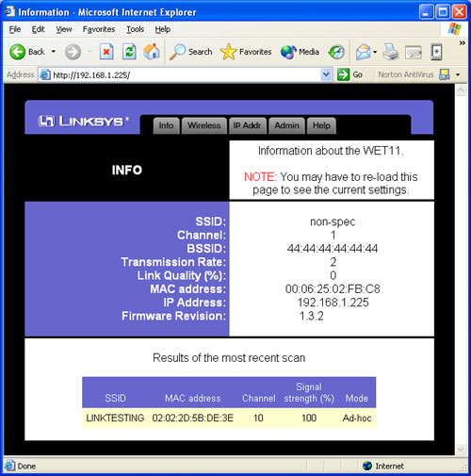Click the Stop loading icon
Screen dimensions: 471x476
tap(106, 52)
